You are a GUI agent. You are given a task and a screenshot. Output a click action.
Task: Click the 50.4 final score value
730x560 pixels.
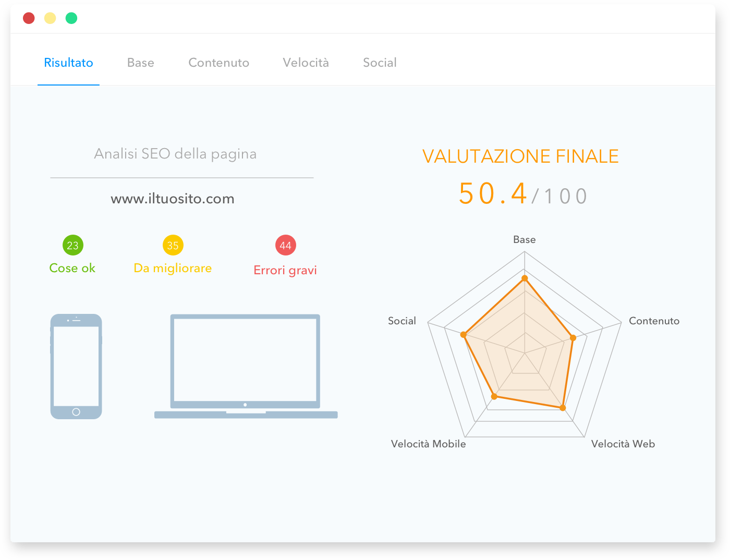point(493,194)
